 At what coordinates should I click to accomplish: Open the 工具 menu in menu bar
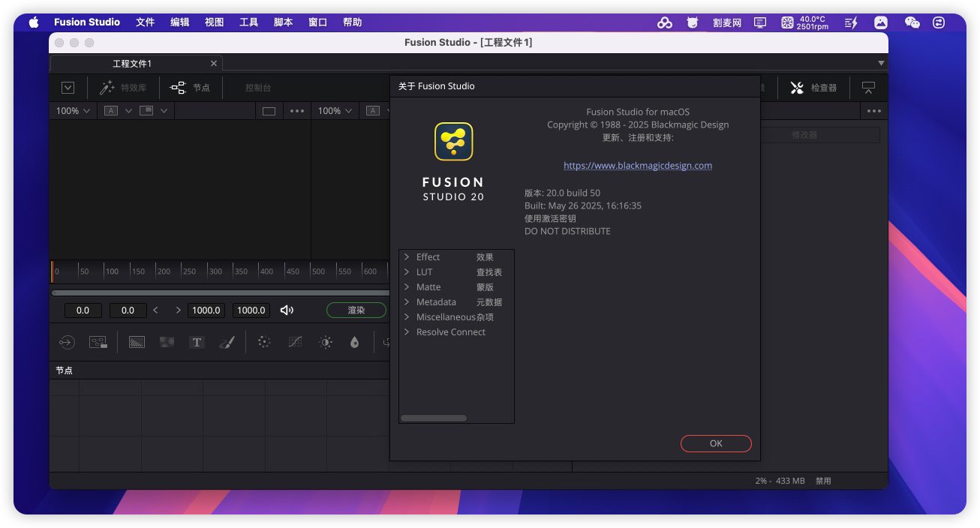point(248,22)
